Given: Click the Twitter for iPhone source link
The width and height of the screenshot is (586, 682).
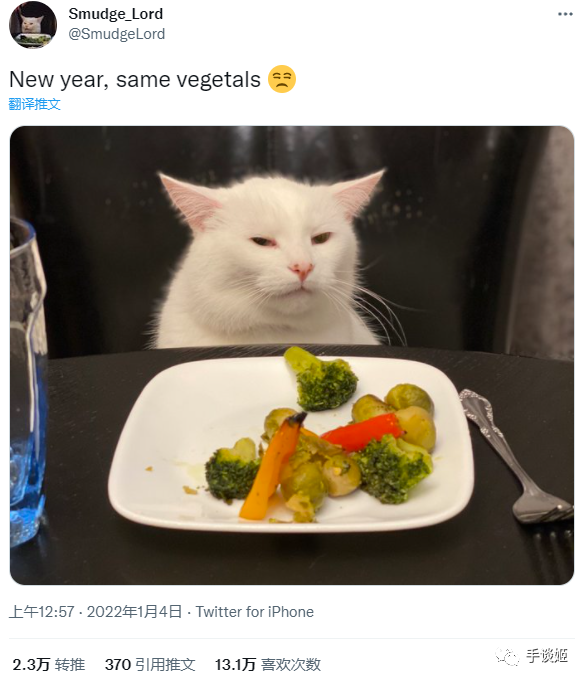Looking at the screenshot, I should (254, 612).
